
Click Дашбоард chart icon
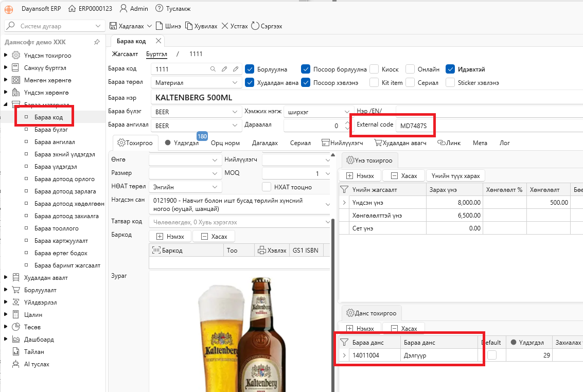16,339
